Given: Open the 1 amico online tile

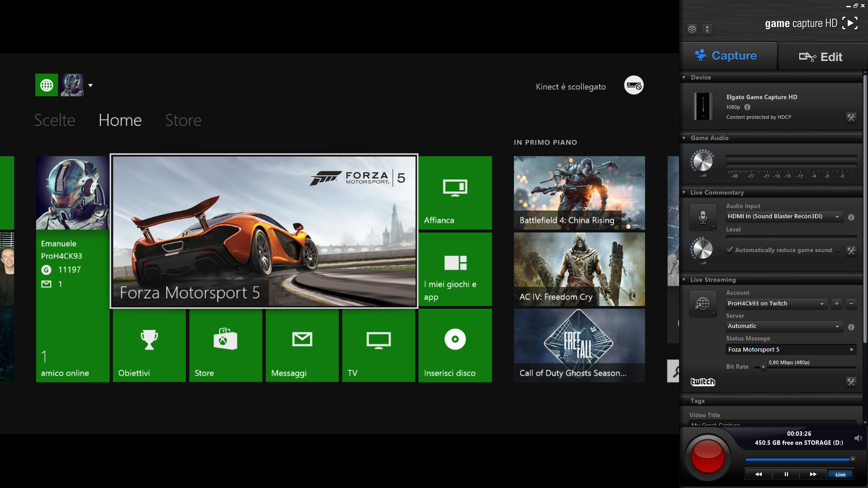Looking at the screenshot, I should (x=65, y=364).
